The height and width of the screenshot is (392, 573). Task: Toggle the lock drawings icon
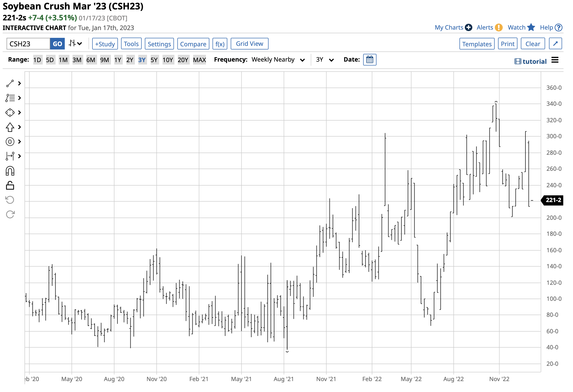click(10, 186)
